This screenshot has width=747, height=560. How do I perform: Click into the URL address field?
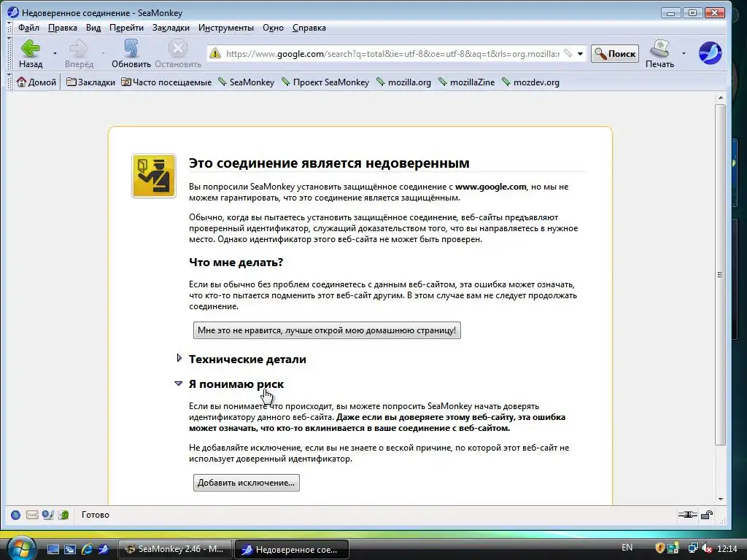[392, 54]
